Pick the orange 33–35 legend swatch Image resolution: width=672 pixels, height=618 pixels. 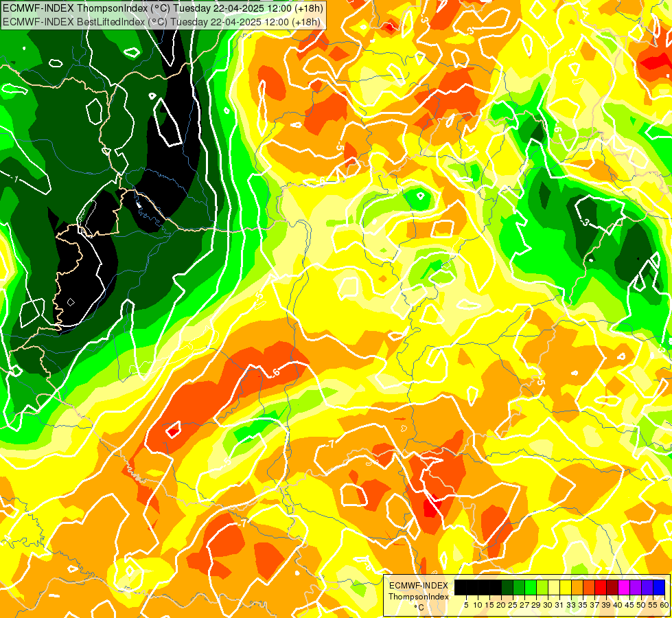[x=577, y=587]
